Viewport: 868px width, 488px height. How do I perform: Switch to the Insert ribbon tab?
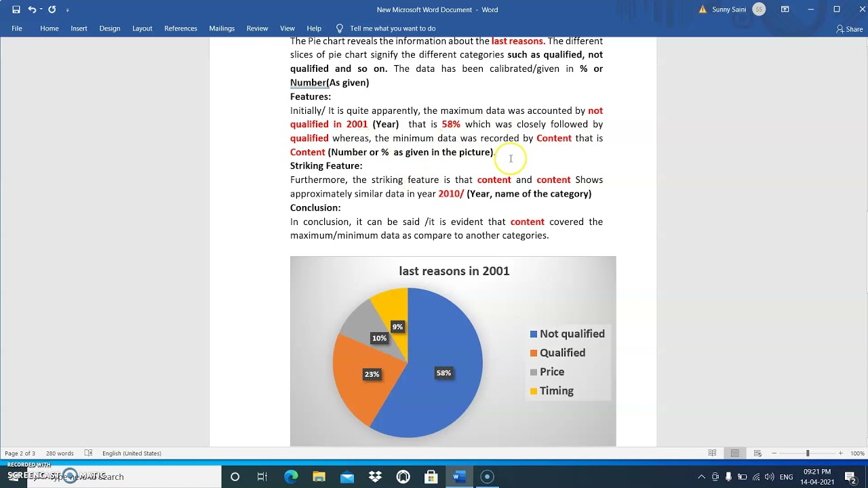click(x=79, y=28)
